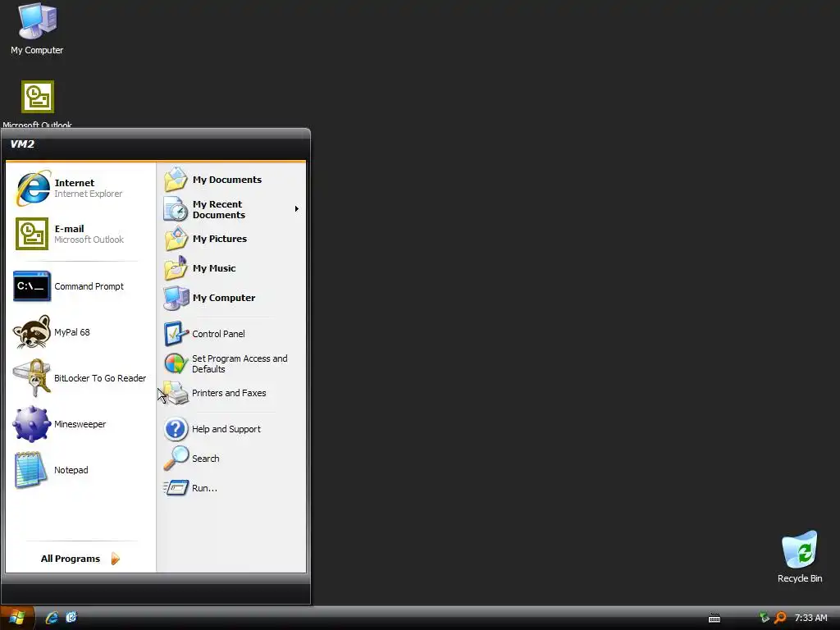
Task: Open Command Prompt from the pinned list
Action: (x=80, y=286)
